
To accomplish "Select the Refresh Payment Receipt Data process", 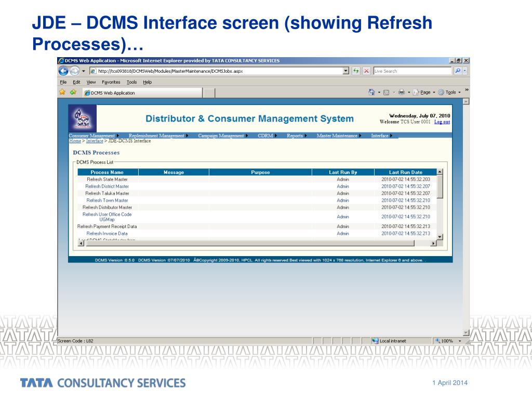I will click(x=107, y=227).
